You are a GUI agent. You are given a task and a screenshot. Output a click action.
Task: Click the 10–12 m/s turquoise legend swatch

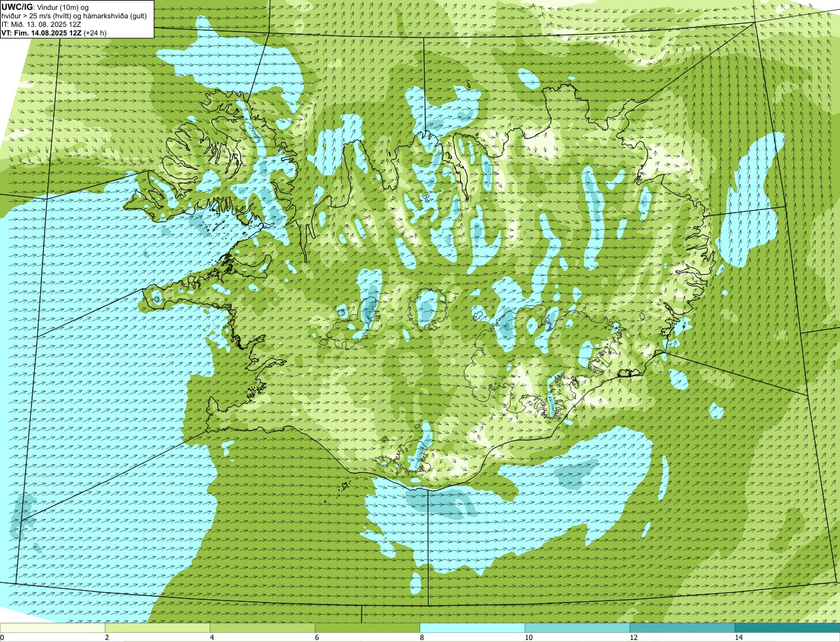click(577, 628)
